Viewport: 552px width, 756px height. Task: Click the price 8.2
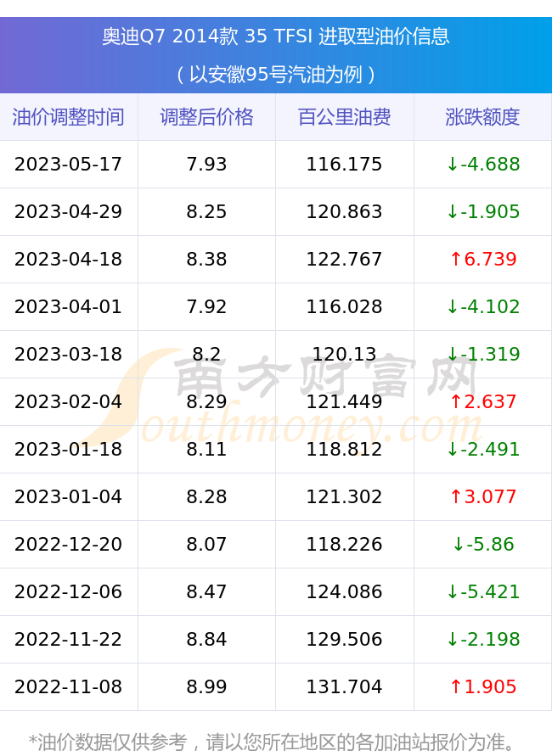pos(206,354)
